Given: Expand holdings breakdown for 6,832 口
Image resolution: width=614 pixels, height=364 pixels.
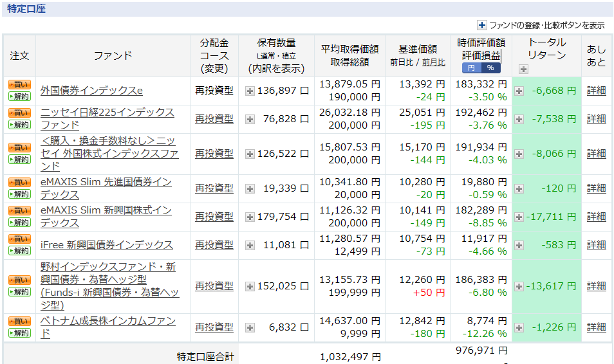Looking at the screenshot, I should [x=250, y=327].
